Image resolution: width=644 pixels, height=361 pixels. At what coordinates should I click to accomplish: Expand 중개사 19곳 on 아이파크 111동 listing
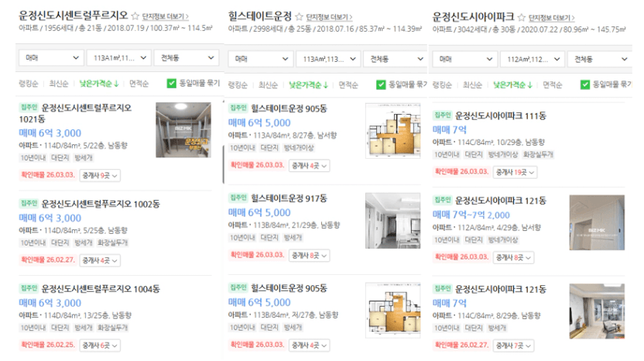click(x=515, y=172)
